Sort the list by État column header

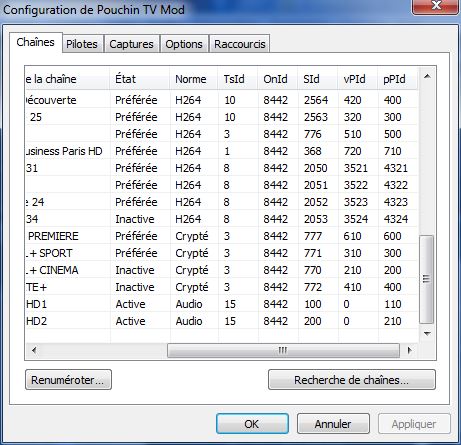140,79
